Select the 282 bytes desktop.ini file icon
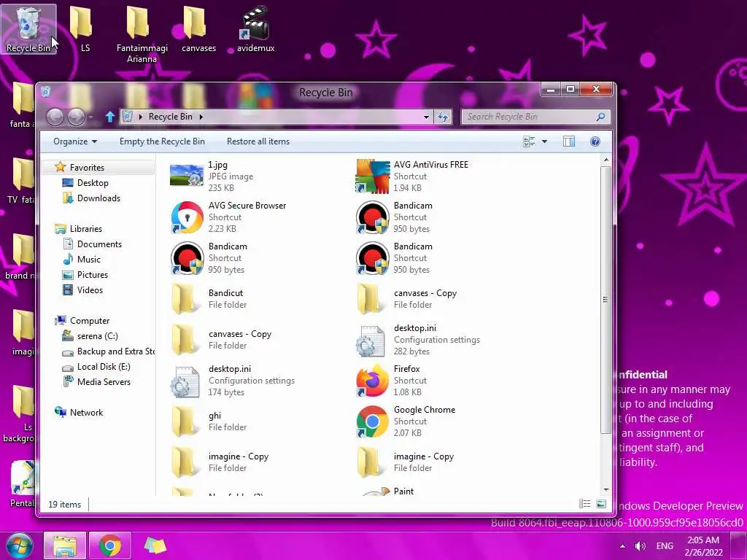Viewport: 747px width, 560px height. (371, 341)
